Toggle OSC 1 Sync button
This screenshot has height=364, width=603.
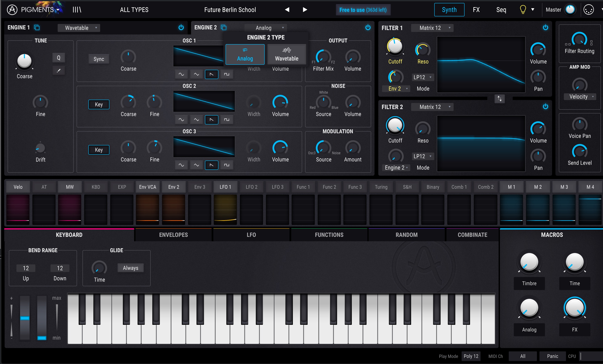[x=99, y=59]
